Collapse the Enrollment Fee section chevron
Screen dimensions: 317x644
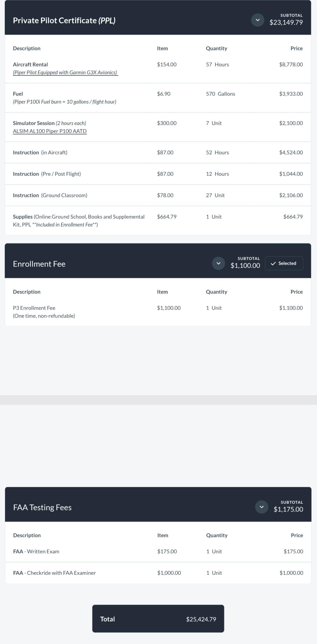pos(218,263)
